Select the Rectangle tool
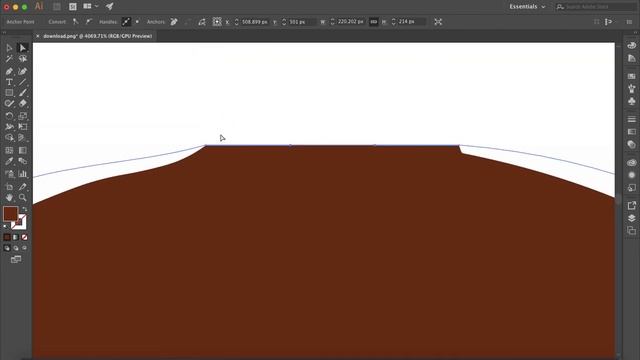The height and width of the screenshot is (360, 640). [x=9, y=93]
